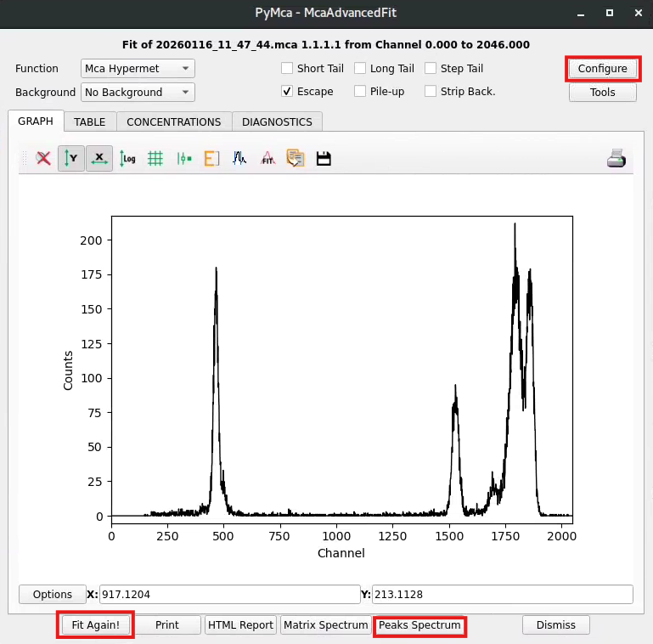Uncheck the Escape checkbox
The height and width of the screenshot is (644, 653).
pos(287,91)
